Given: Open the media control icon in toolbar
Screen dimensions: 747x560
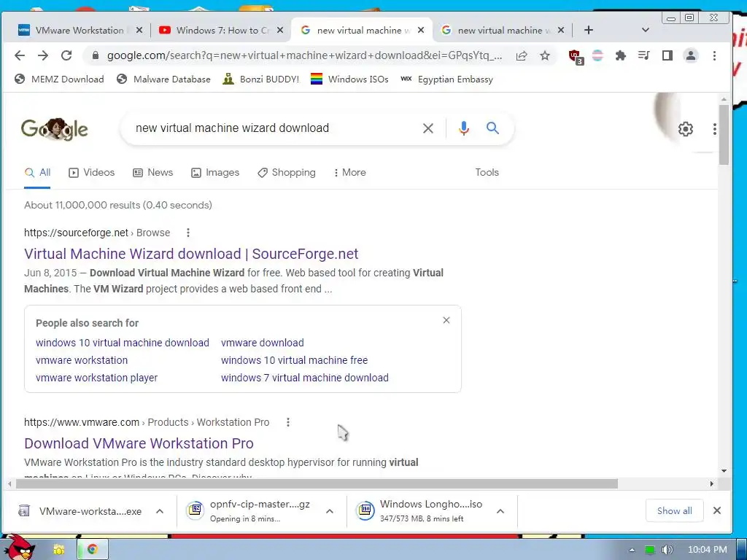Looking at the screenshot, I should click(643, 55).
